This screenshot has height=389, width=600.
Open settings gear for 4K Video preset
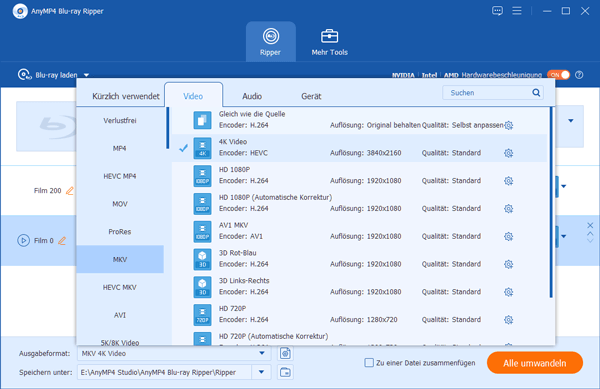(x=509, y=153)
